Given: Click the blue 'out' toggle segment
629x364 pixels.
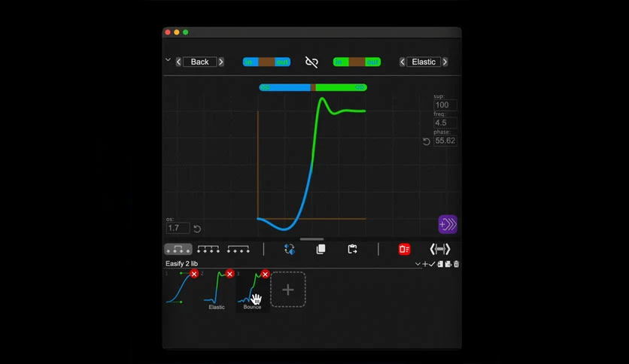Looking at the screenshot, I should point(282,62).
